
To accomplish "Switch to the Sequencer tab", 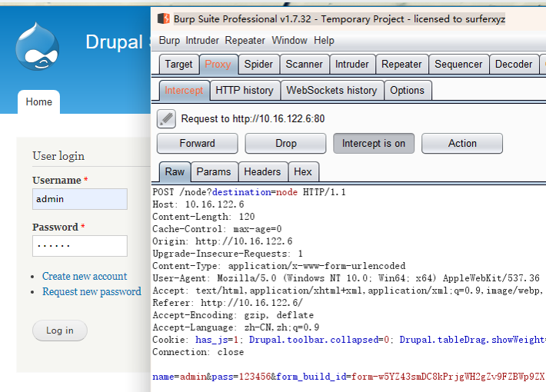I will pos(458,64).
